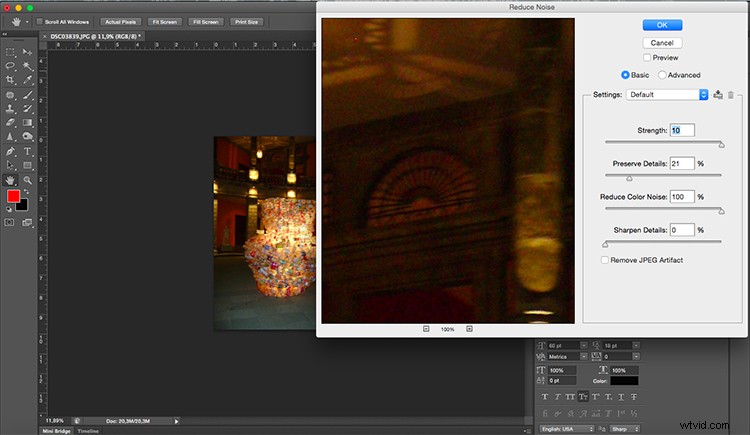Select the Pen tool
This screenshot has width=750, height=435.
click(10, 151)
